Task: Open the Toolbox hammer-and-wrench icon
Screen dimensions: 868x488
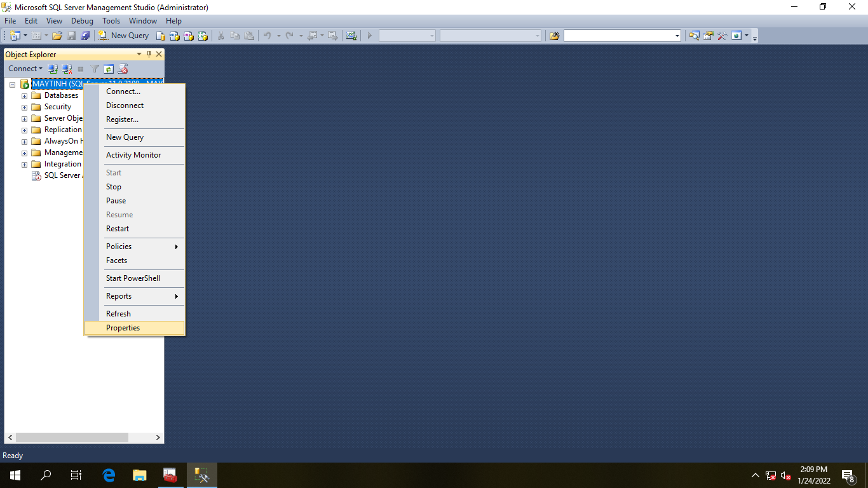Action: pyautogui.click(x=722, y=36)
